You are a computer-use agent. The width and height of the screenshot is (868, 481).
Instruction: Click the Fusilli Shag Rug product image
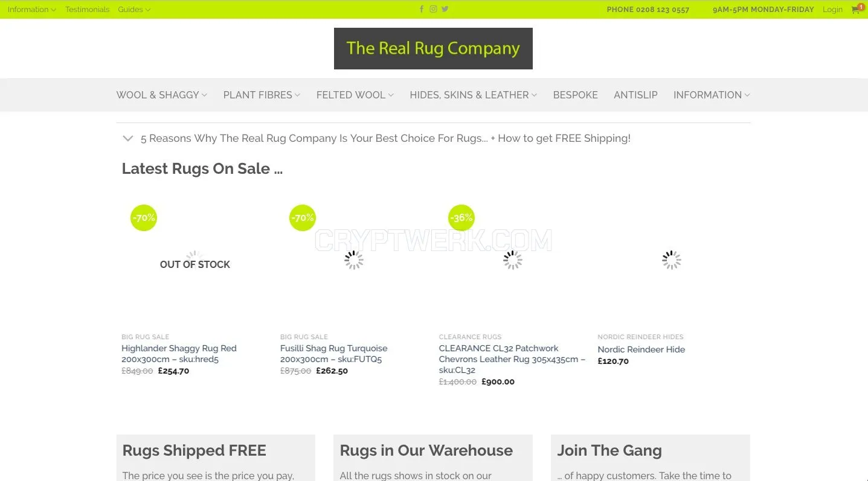[x=354, y=260]
